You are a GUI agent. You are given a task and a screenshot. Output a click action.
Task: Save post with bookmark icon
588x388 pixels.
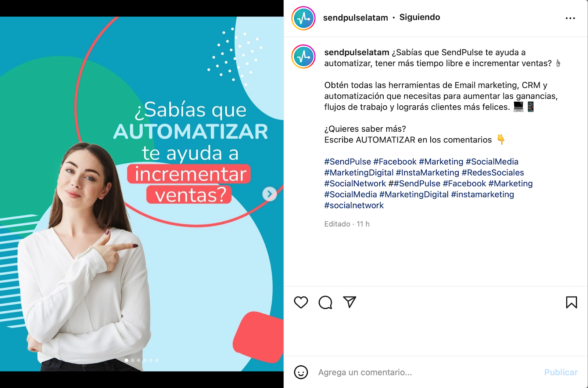click(571, 302)
